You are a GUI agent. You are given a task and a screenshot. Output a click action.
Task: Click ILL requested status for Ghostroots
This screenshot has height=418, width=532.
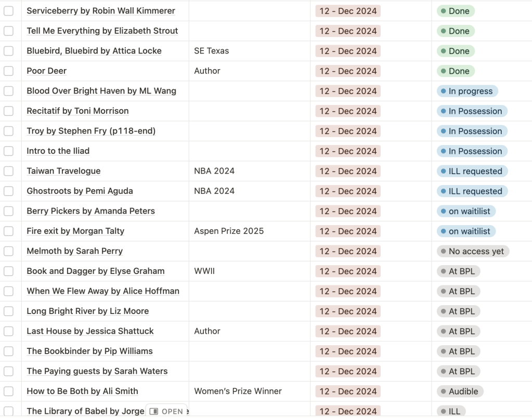click(x=472, y=191)
